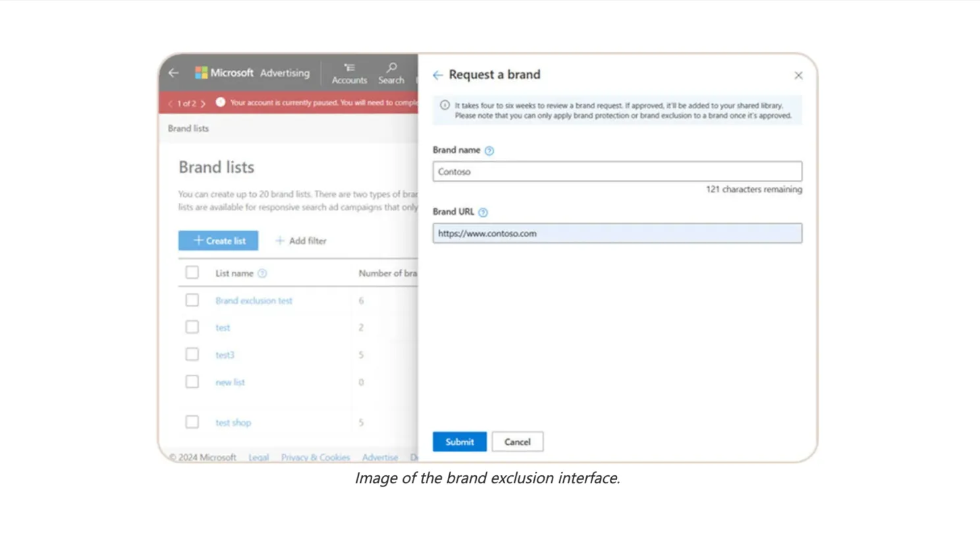This screenshot has height=547, width=980.
Task: Open the test3 list
Action: (x=225, y=355)
